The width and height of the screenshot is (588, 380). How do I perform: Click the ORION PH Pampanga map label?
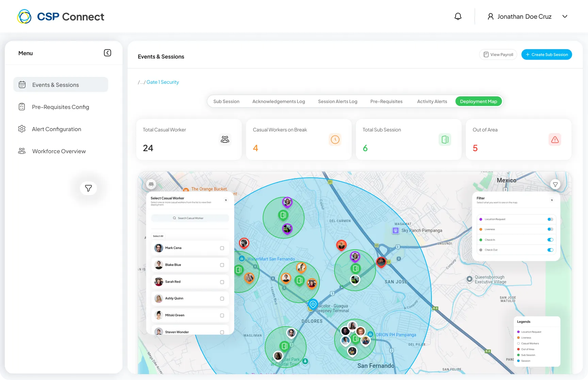[x=396, y=335]
